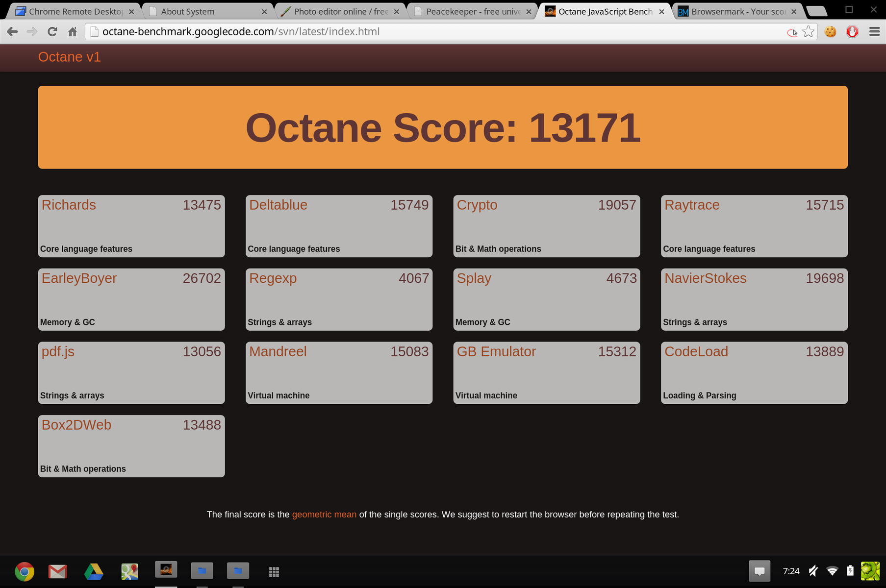Screen dimensions: 886x588
Task: Open the browser home page button
Action: pyautogui.click(x=73, y=32)
